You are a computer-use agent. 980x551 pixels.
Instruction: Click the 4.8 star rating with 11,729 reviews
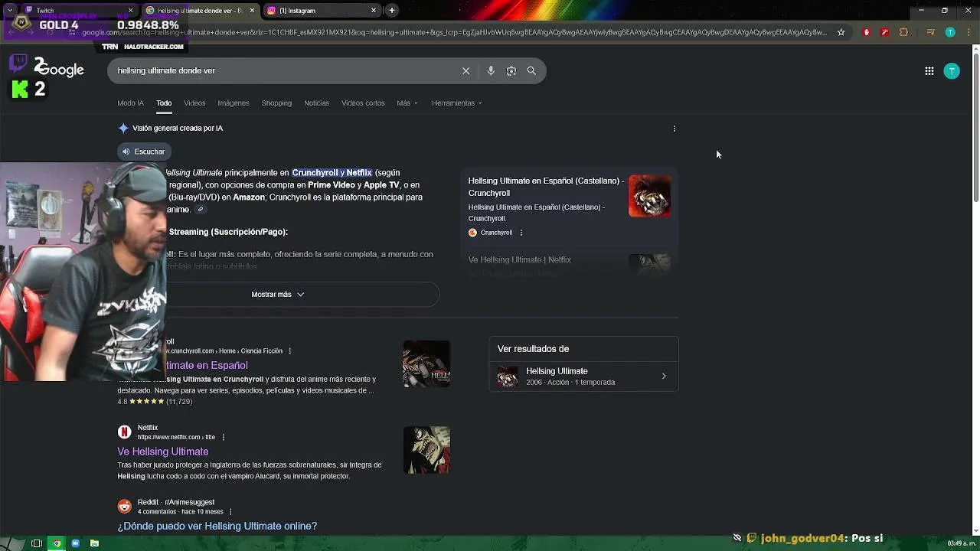155,402
